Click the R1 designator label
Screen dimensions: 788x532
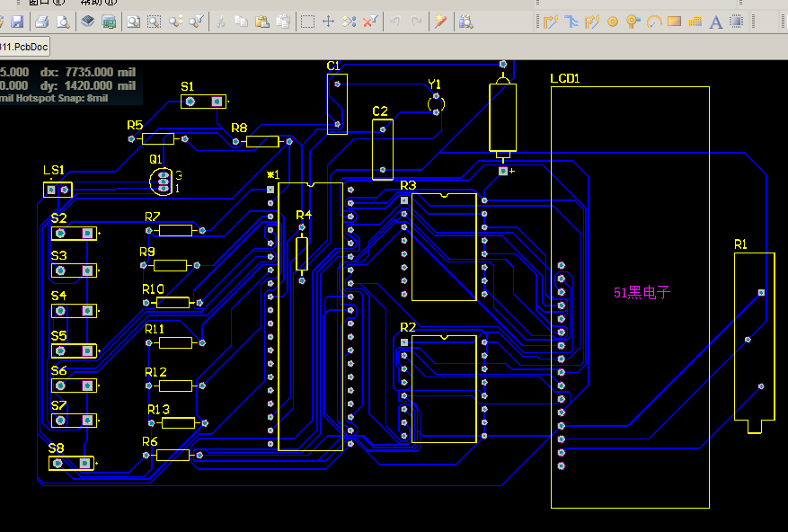click(x=740, y=244)
